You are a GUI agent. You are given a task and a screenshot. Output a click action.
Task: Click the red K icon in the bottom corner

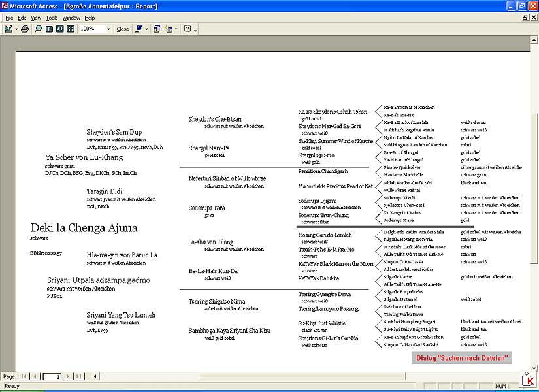click(x=528, y=380)
